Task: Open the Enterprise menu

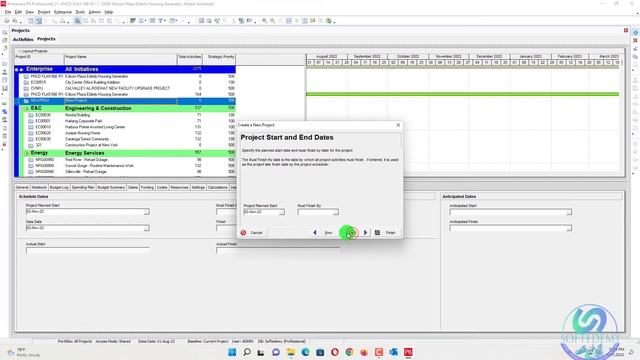Action: point(63,12)
